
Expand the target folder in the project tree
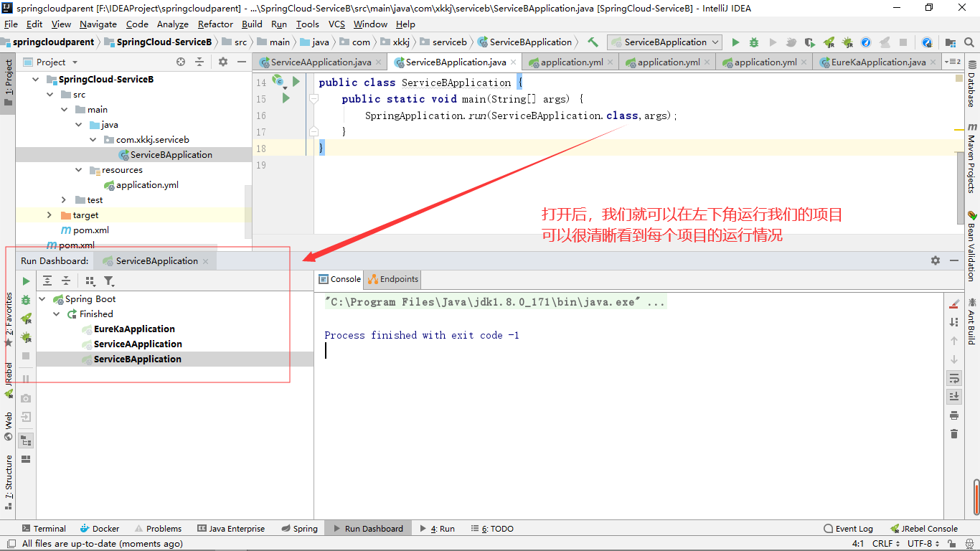click(49, 215)
